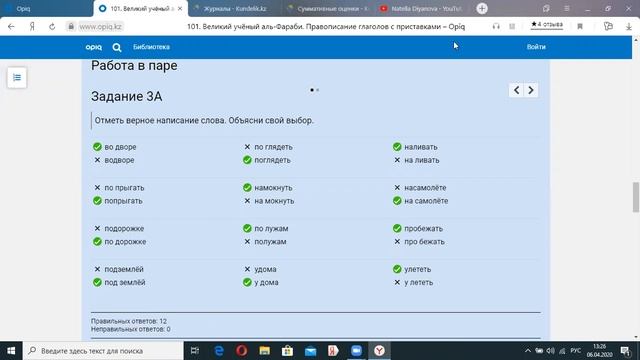Open the search magnifier in Opiq header

pyautogui.click(x=117, y=47)
